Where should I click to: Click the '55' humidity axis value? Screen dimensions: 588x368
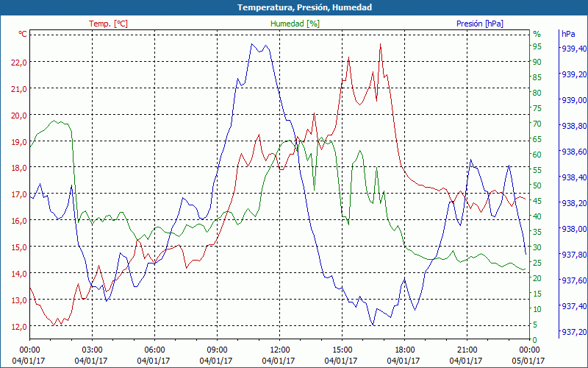537,170
